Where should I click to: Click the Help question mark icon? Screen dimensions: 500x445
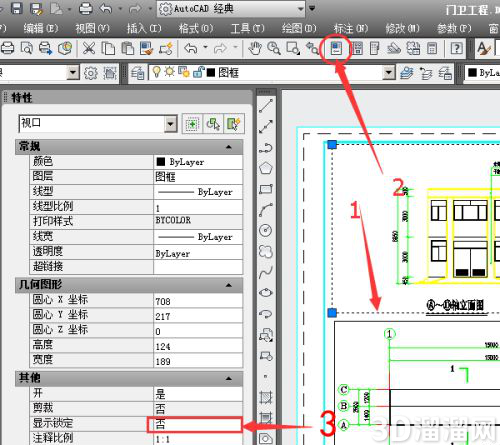pyautogui.click(x=456, y=49)
